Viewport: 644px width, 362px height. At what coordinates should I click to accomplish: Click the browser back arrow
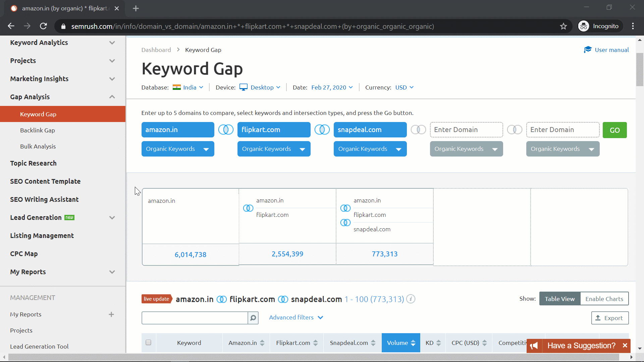tap(11, 26)
